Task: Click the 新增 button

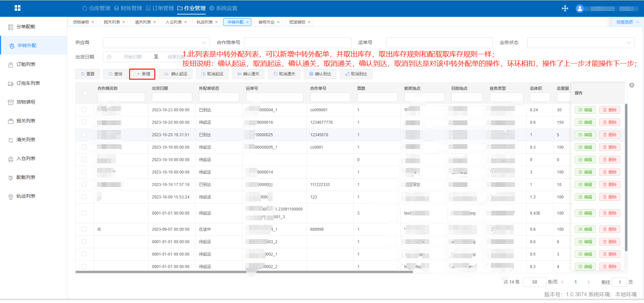Action: click(x=142, y=74)
